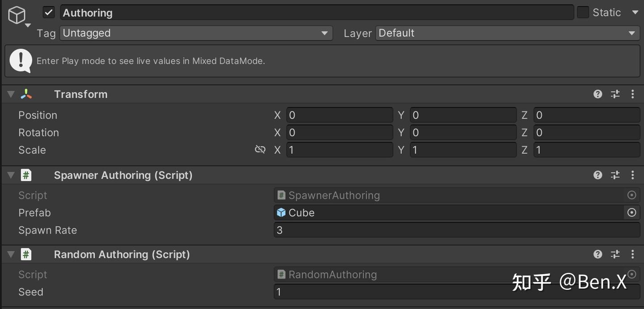Open Spawner Authoring presets icon

pos(615,175)
